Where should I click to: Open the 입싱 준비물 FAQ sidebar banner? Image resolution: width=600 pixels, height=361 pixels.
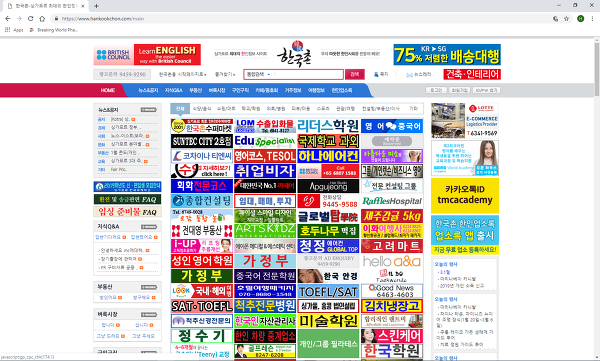[127, 212]
